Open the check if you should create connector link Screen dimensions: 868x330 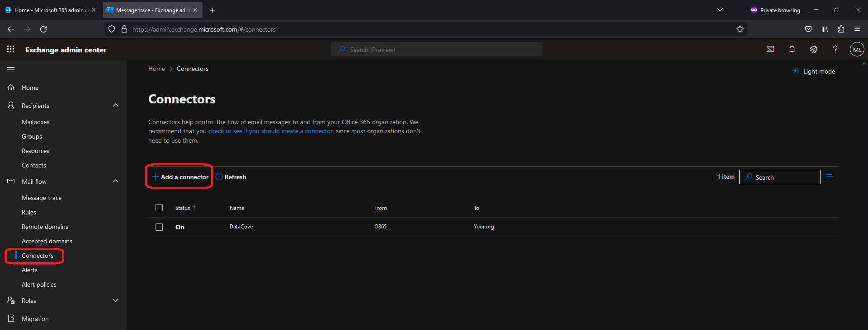tap(270, 131)
